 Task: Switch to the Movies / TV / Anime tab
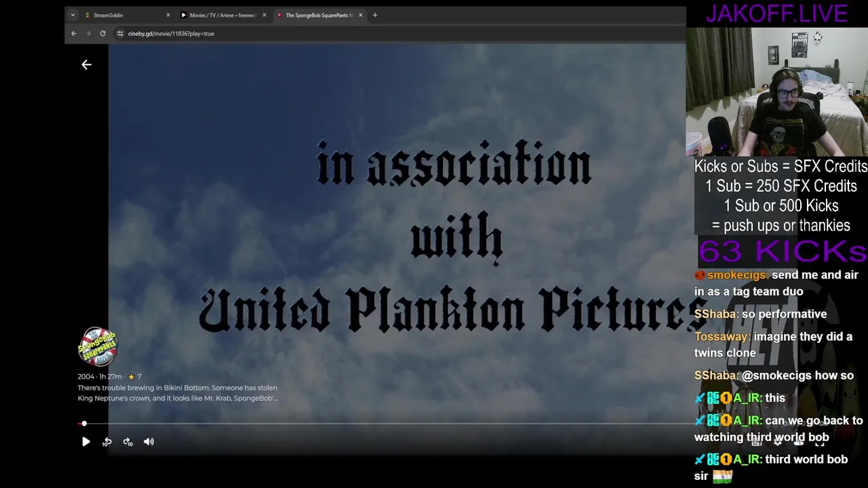point(222,15)
